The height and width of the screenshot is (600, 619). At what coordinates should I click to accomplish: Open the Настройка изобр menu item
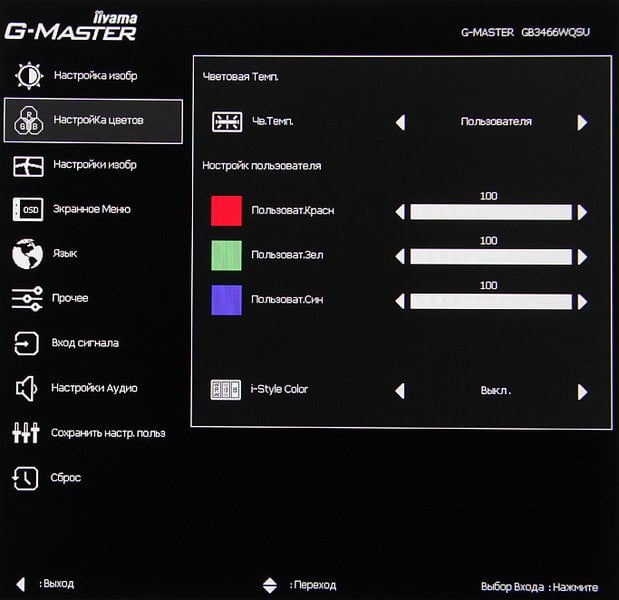(x=96, y=75)
